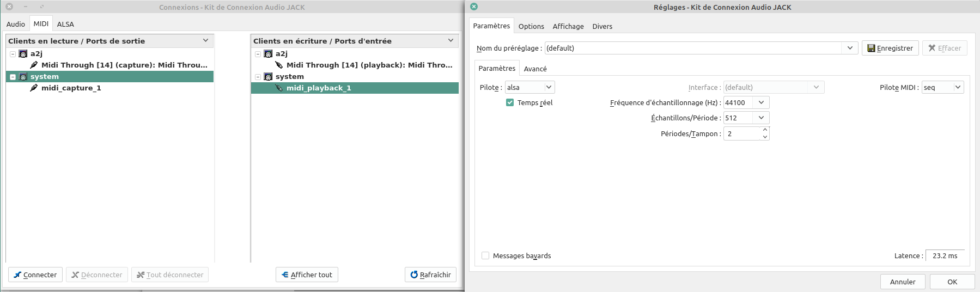
Task: Click plug icon of Midi Through playback port
Action: pyautogui.click(x=279, y=65)
